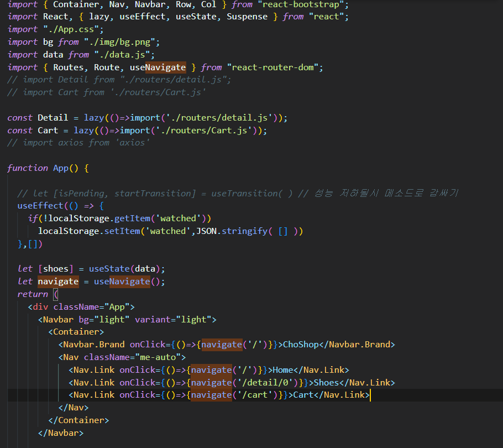Click "Suspense" in the React import line

tap(247, 17)
